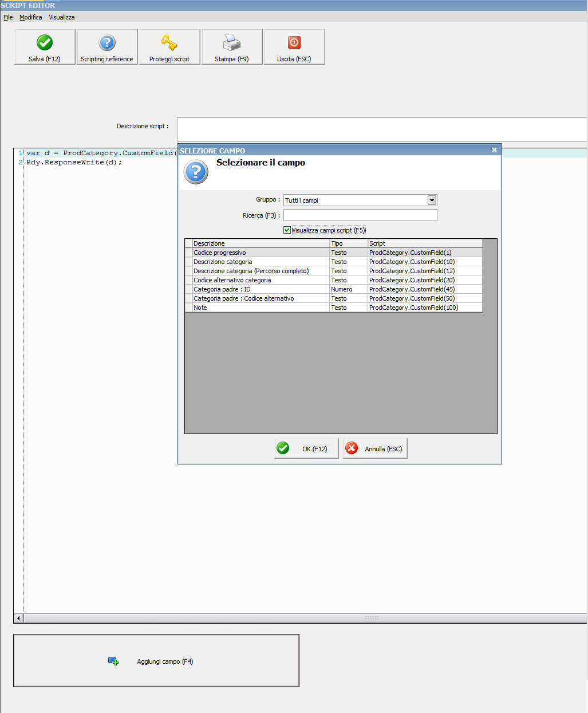Click the blue question mark dialog icon
Screen dimensions: 588x713
click(196, 172)
